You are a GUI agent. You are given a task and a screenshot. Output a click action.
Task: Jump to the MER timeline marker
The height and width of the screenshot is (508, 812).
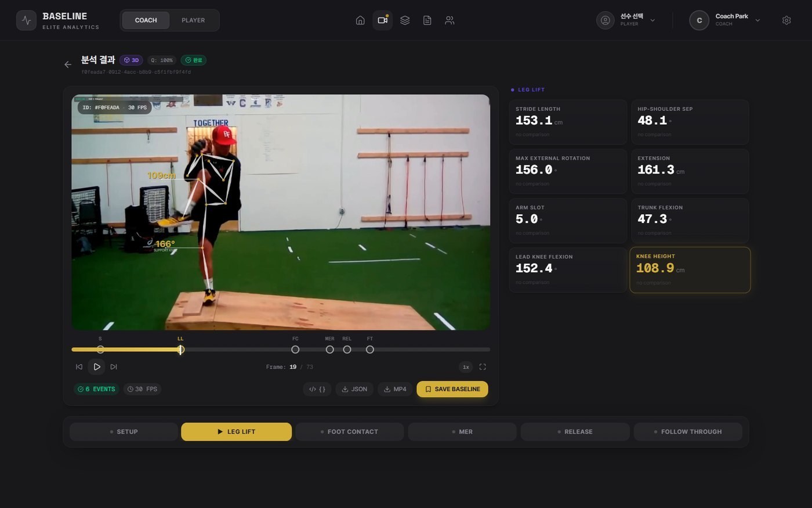(329, 350)
